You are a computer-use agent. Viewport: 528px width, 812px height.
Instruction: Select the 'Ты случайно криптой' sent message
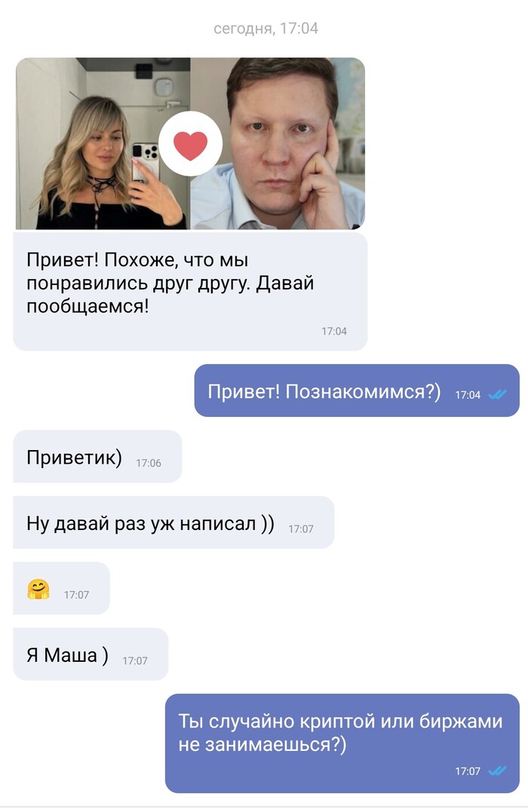tap(342, 743)
